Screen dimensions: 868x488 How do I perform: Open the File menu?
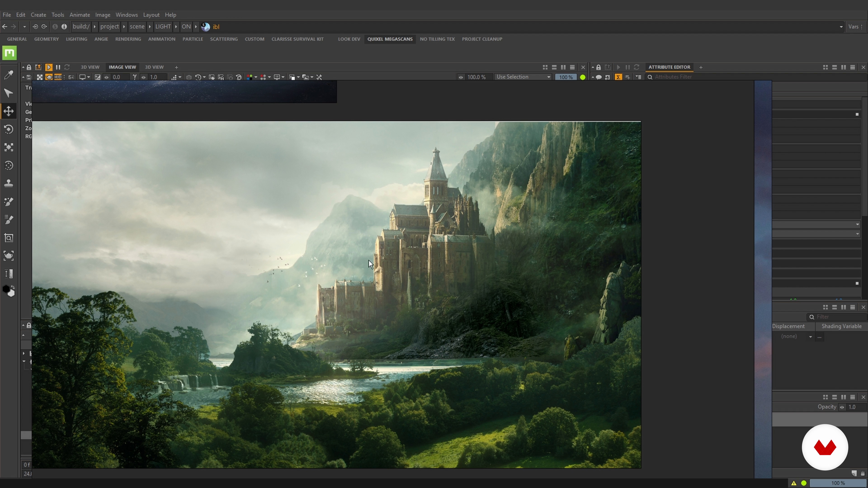click(x=6, y=15)
